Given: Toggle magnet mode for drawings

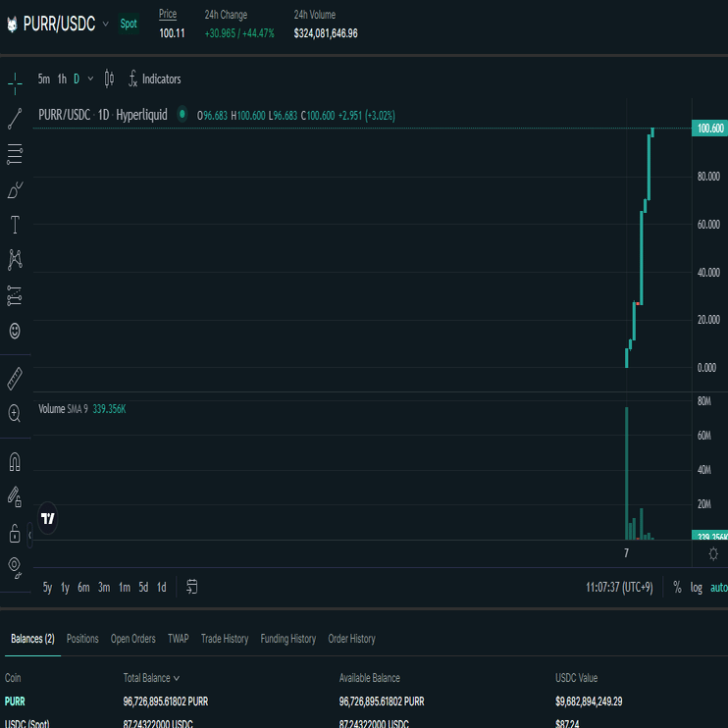Looking at the screenshot, I should tap(15, 462).
